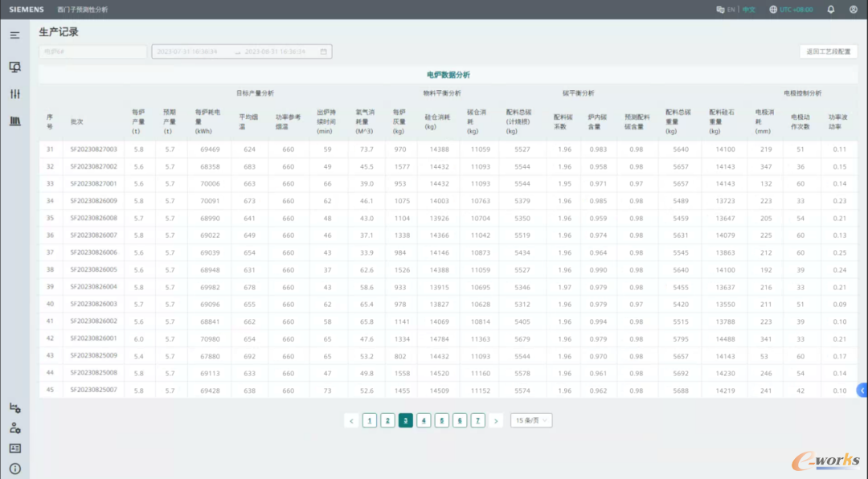
Task: Select current page 3 button
Action: 406,421
